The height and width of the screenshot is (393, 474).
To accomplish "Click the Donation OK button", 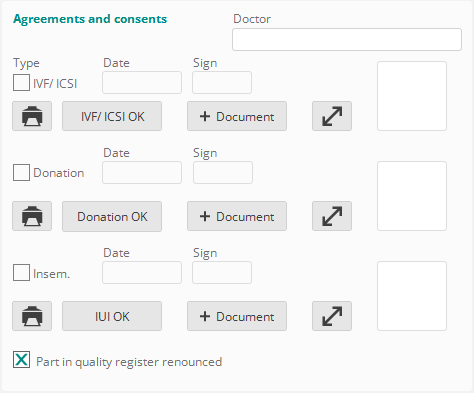I will click(112, 216).
